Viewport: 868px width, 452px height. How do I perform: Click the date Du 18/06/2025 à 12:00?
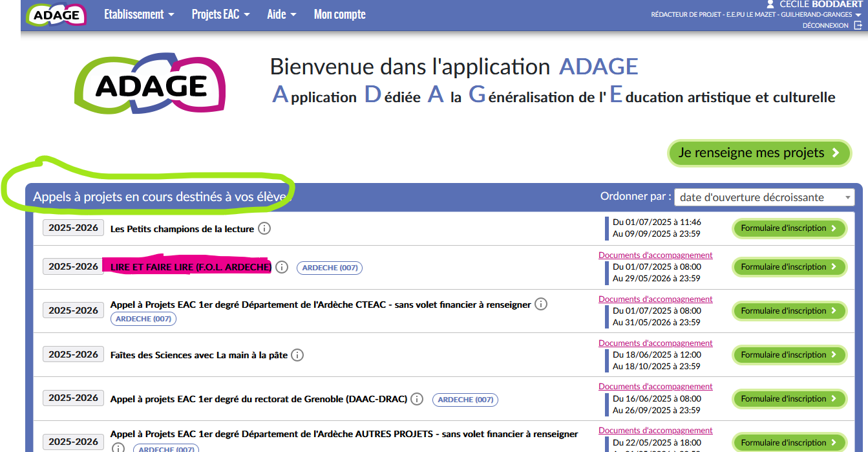click(657, 354)
